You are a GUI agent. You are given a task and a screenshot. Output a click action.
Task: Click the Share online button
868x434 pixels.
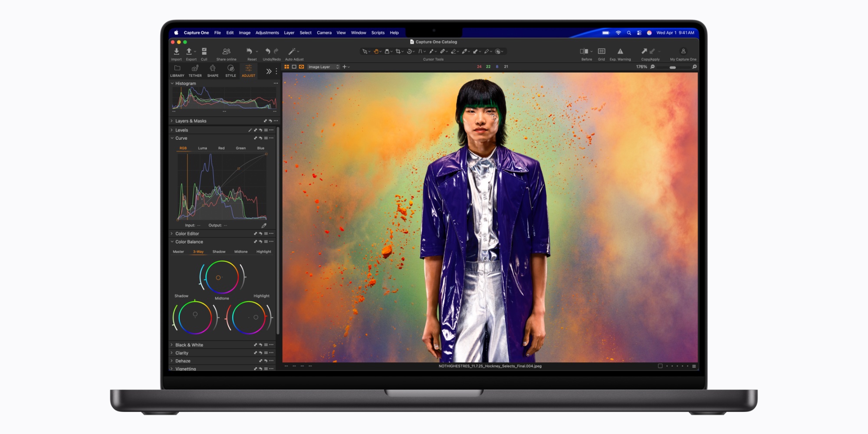coord(226,50)
